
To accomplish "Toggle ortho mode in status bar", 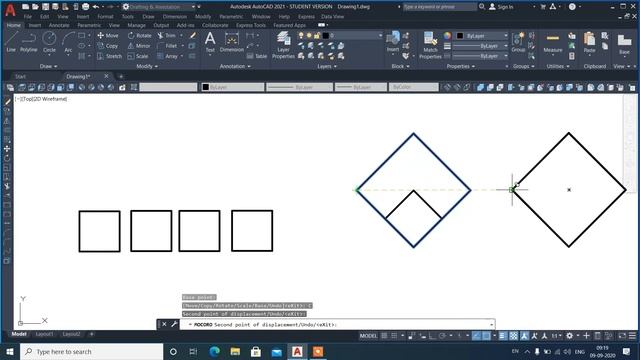I will pyautogui.click(x=432, y=336).
